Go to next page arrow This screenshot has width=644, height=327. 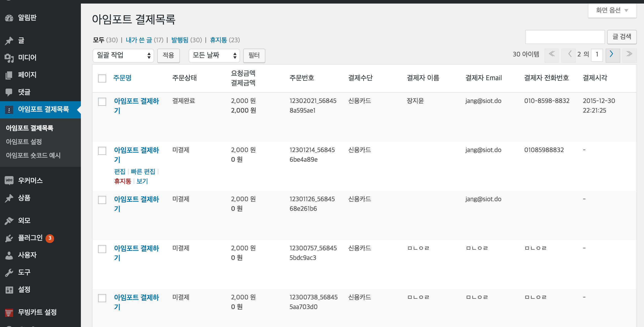click(613, 55)
